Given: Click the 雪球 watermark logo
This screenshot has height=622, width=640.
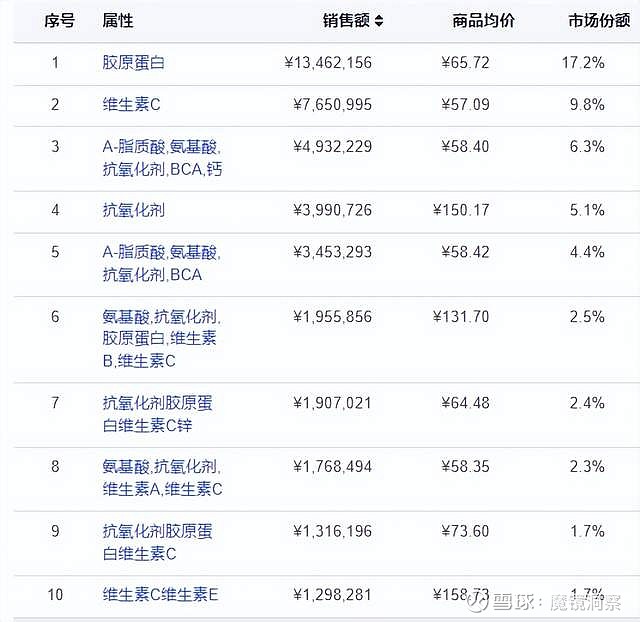Looking at the screenshot, I should [x=478, y=602].
